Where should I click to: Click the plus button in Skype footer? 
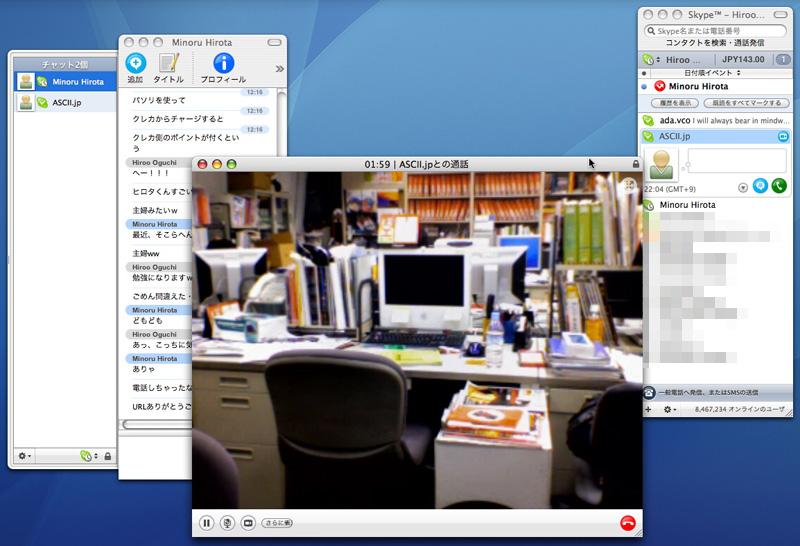click(x=648, y=409)
